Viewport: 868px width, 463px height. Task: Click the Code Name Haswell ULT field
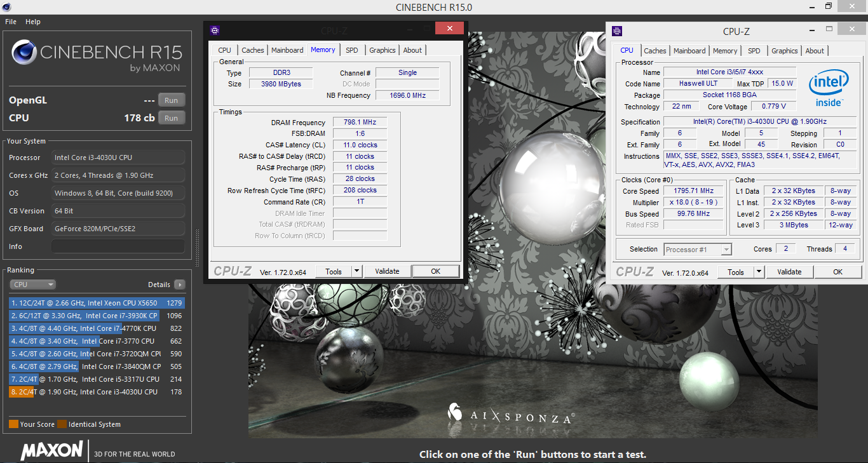tap(698, 83)
